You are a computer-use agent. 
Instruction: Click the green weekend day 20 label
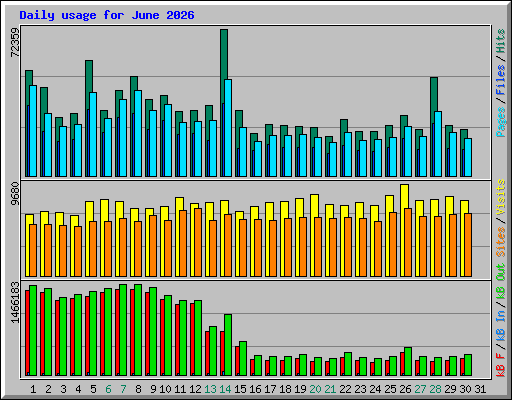coord(315,389)
